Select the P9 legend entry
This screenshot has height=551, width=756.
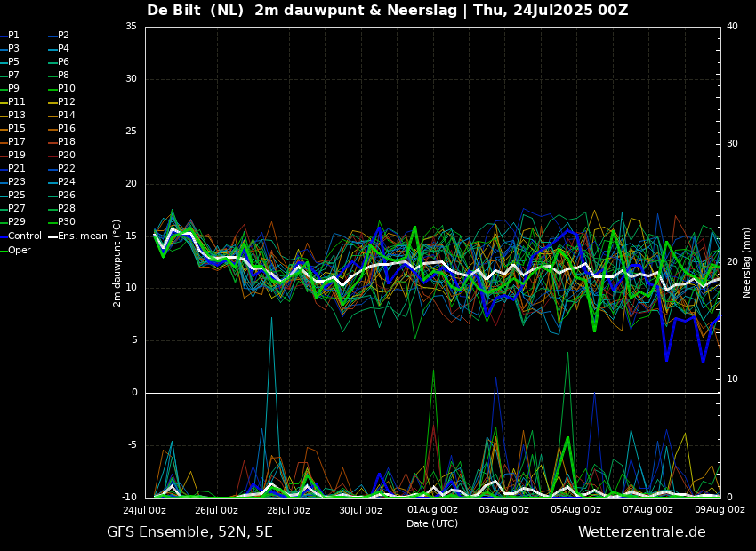13,88
